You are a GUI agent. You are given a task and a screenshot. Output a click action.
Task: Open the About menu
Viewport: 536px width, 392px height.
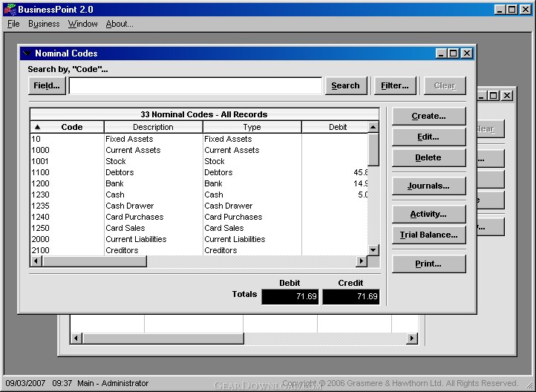click(x=120, y=24)
